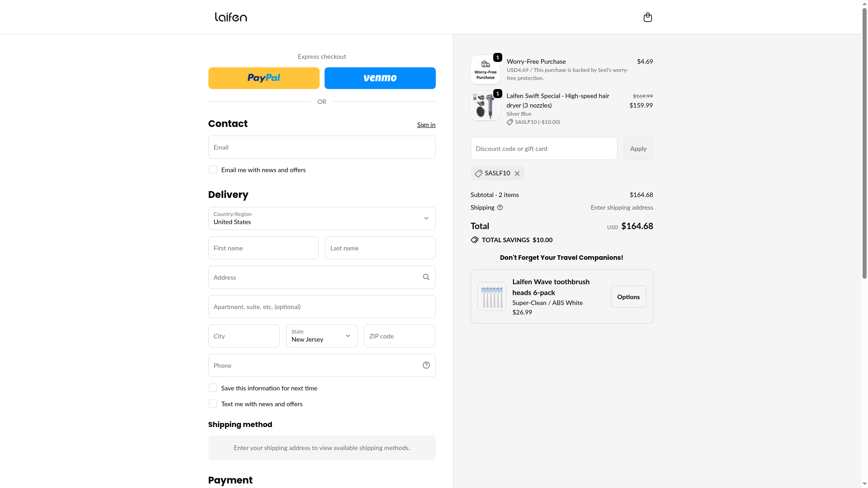This screenshot has width=868, height=488.
Task: Click the toothbrush heads product image
Action: point(491,296)
